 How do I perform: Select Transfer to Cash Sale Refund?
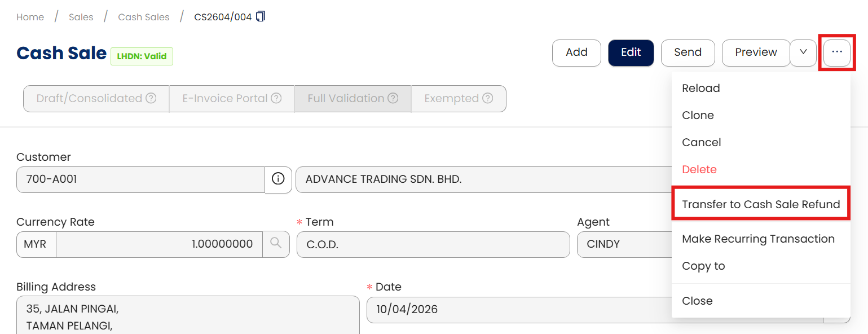(x=761, y=204)
